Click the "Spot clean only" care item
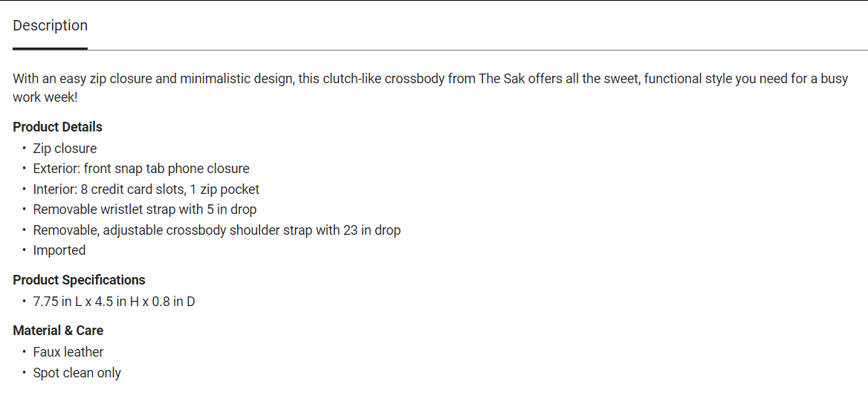868x393 pixels. (77, 373)
